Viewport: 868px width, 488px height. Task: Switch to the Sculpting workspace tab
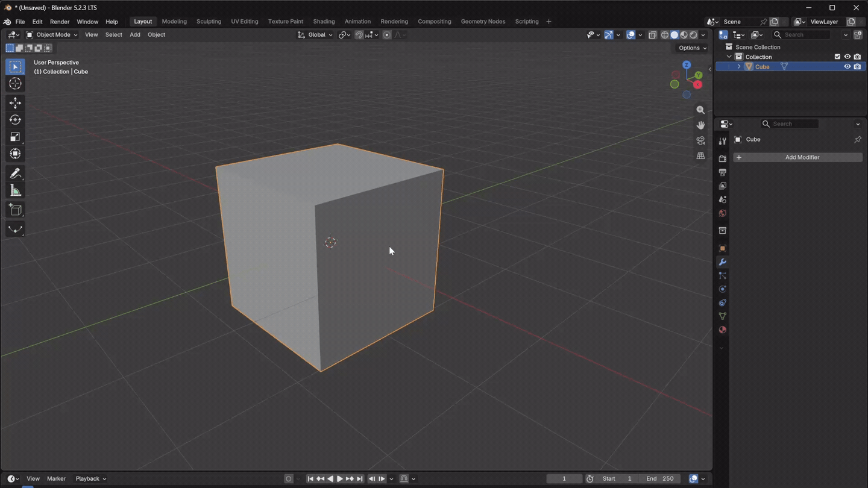coord(209,22)
